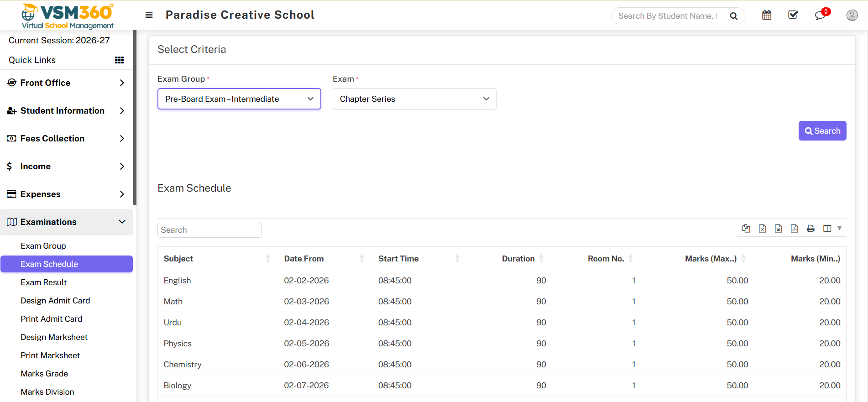Open the Quick Links grid
This screenshot has height=402, width=868.
tap(119, 60)
